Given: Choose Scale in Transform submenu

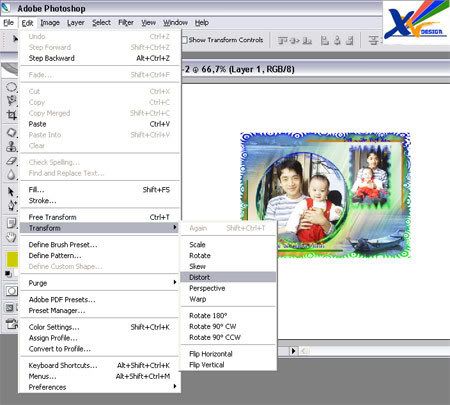Looking at the screenshot, I should click(x=228, y=244).
